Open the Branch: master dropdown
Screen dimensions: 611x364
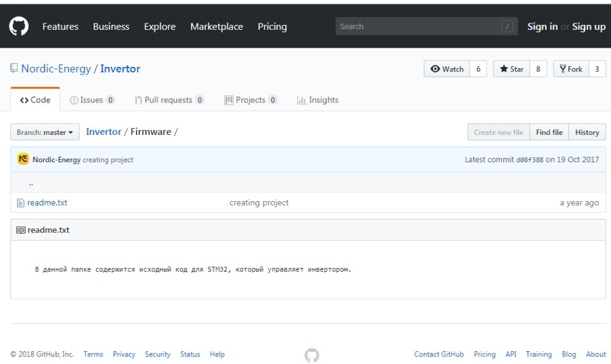tap(45, 132)
